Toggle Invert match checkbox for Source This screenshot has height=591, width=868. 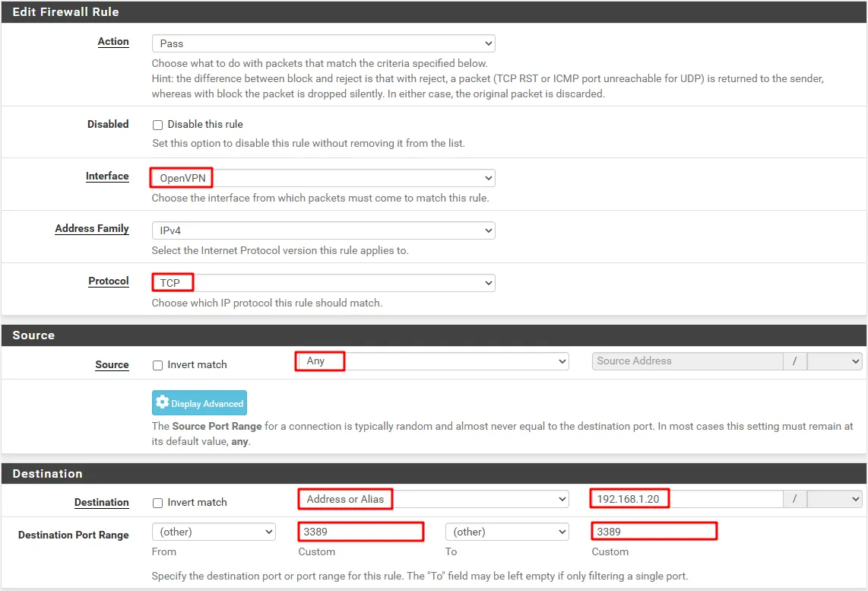pyautogui.click(x=158, y=366)
